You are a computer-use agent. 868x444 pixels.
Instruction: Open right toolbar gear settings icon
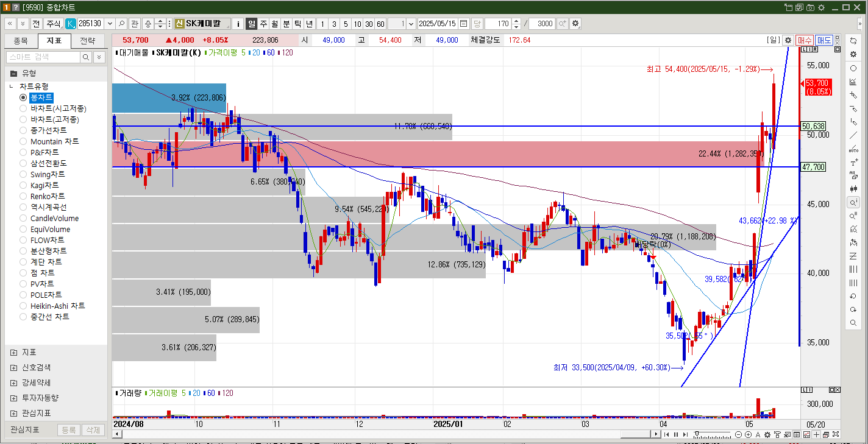coord(853,54)
